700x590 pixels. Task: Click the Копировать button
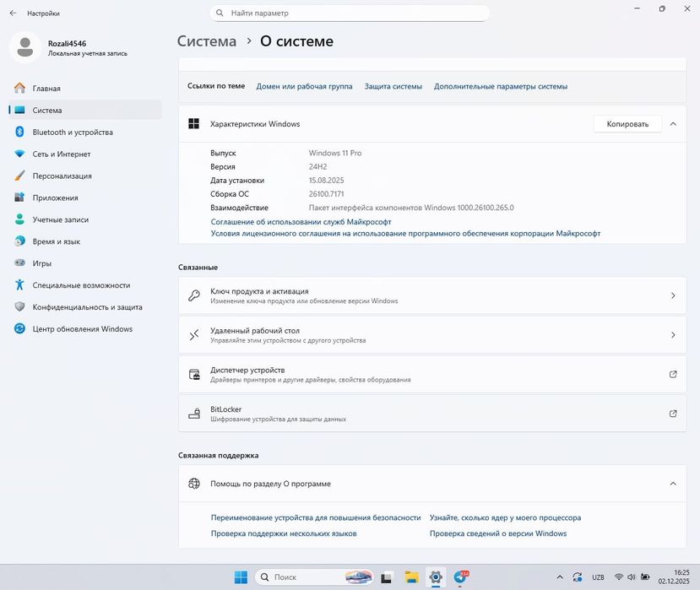[x=627, y=124]
